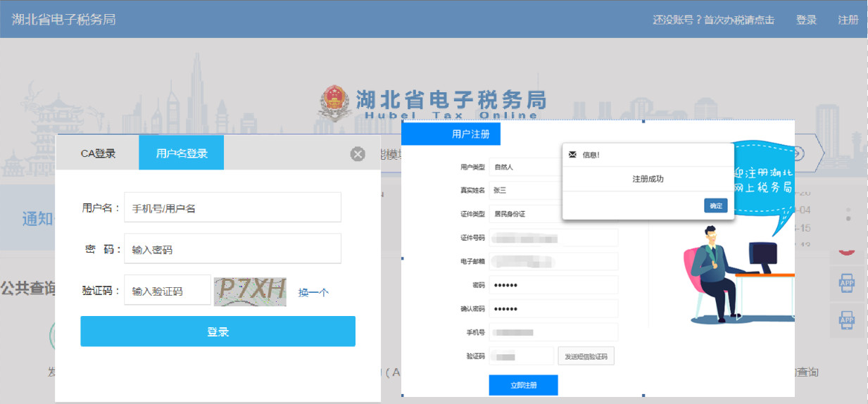This screenshot has width=868, height=404.
Task: Focus the SMS 验证码 field in registration
Action: tap(522, 356)
